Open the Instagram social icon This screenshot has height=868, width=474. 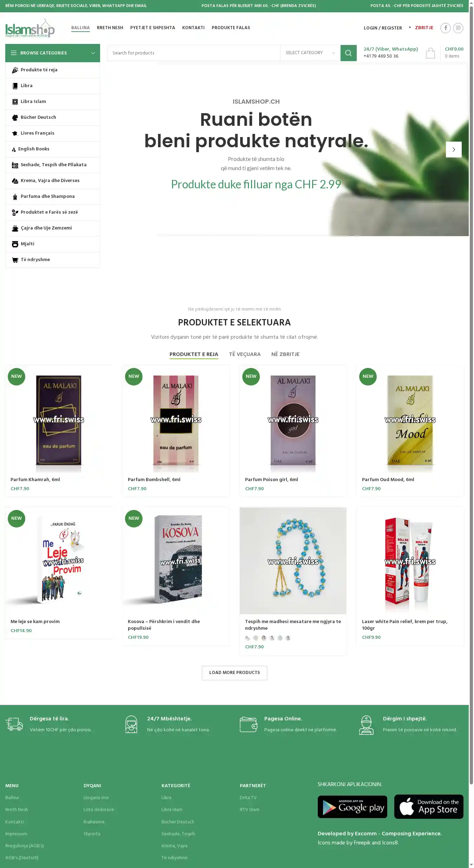tap(458, 28)
